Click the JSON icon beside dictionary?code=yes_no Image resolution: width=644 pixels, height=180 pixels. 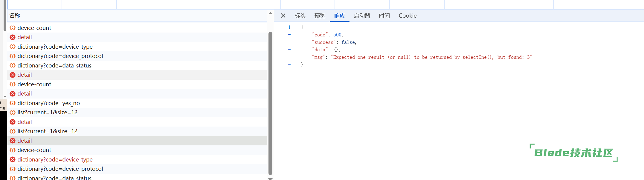coord(13,103)
